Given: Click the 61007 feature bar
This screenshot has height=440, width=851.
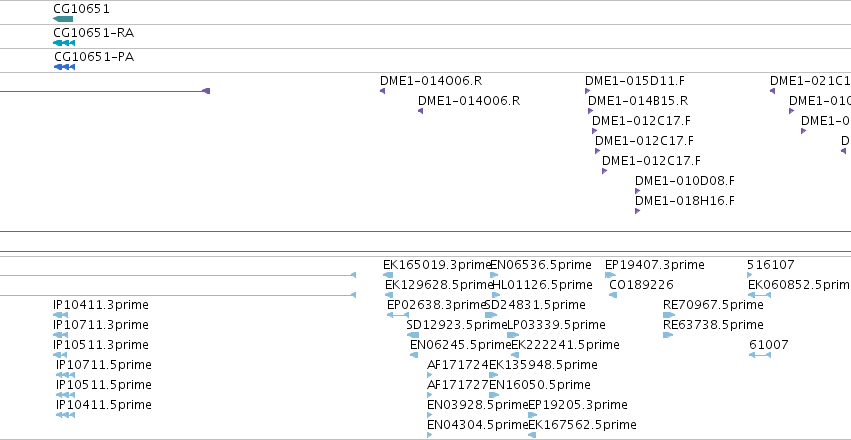Looking at the screenshot, I should point(759,355).
